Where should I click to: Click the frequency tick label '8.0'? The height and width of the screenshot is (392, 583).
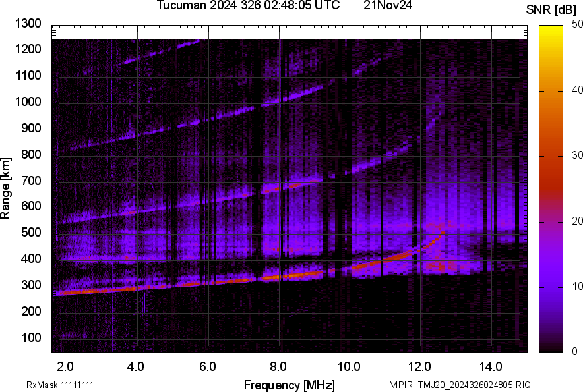point(278,367)
